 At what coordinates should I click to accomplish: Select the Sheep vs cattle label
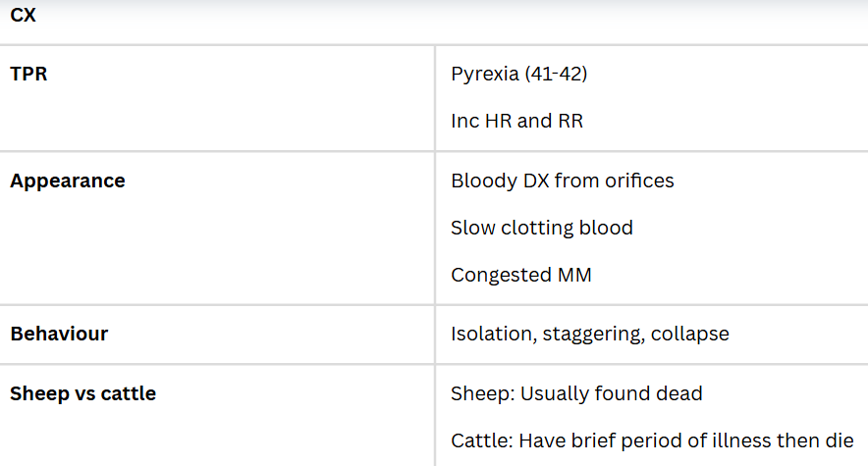click(82, 394)
